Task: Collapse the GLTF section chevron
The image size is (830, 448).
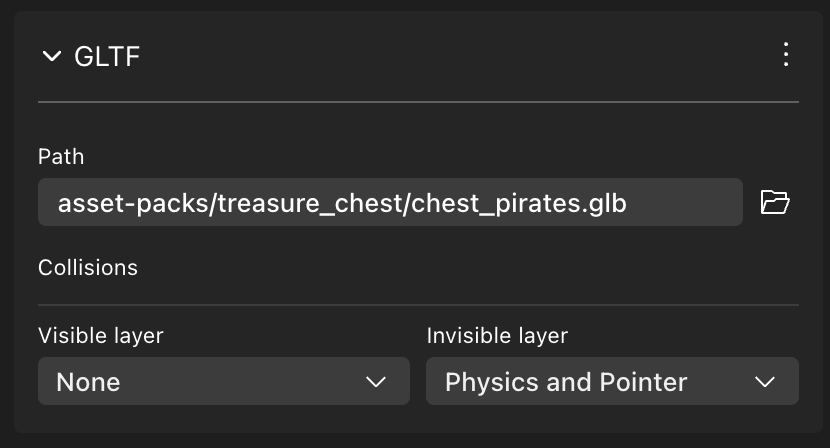Action: pos(52,56)
